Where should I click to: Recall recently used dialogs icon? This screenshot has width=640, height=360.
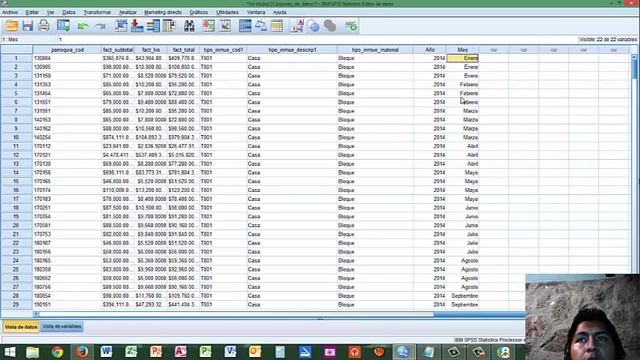[x=64, y=26]
